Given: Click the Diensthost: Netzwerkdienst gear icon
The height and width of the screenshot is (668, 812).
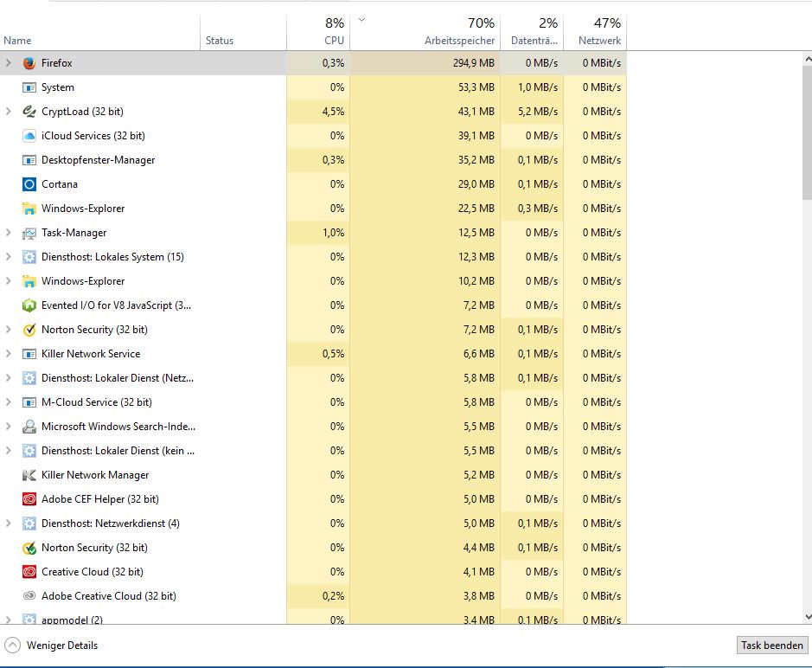Looking at the screenshot, I should pyautogui.click(x=29, y=523).
